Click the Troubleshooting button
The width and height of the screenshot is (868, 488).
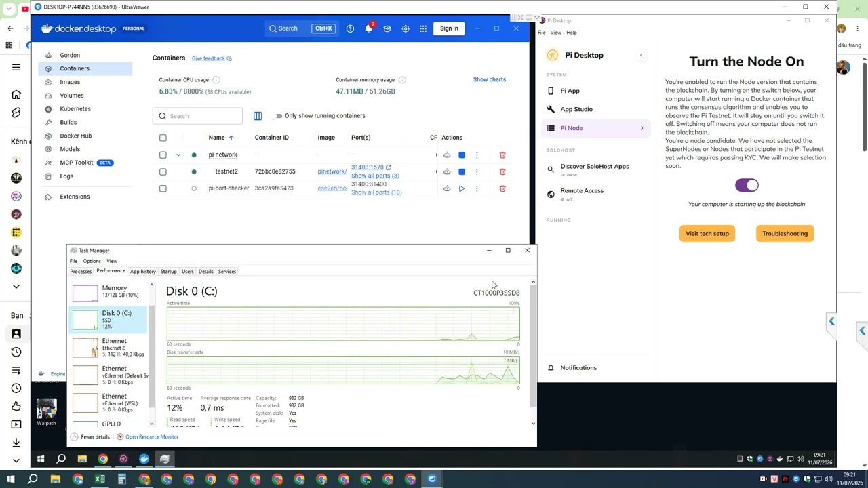click(x=785, y=233)
